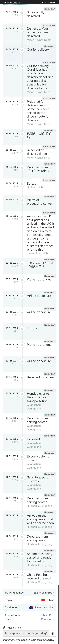Click the parcelsapp.com tracking URL field
Image resolution: width=59 pixels, height=644 pixels.
[x=26, y=633]
